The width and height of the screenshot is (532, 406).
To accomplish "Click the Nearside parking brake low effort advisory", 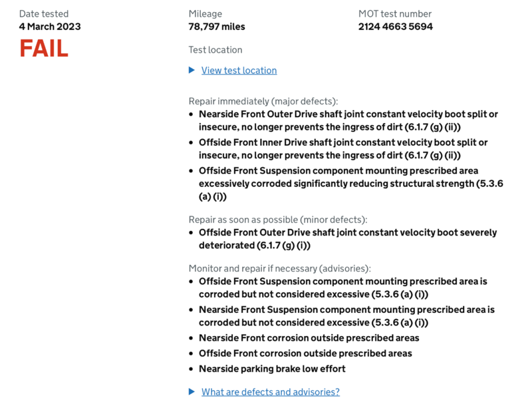I will [x=272, y=369].
